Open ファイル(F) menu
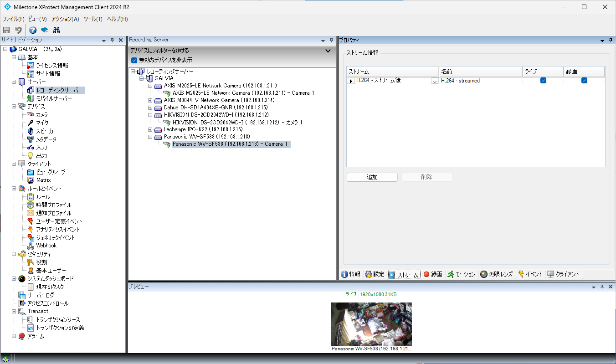 [13, 19]
